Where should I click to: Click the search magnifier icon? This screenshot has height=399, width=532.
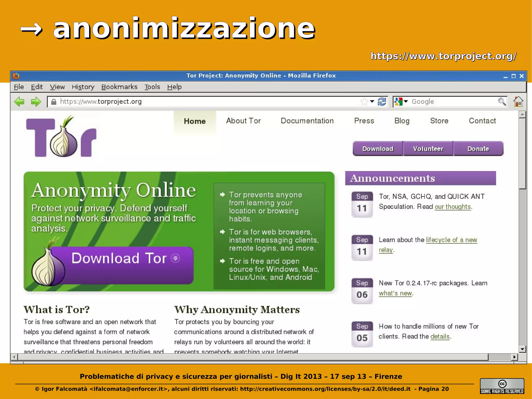502,101
